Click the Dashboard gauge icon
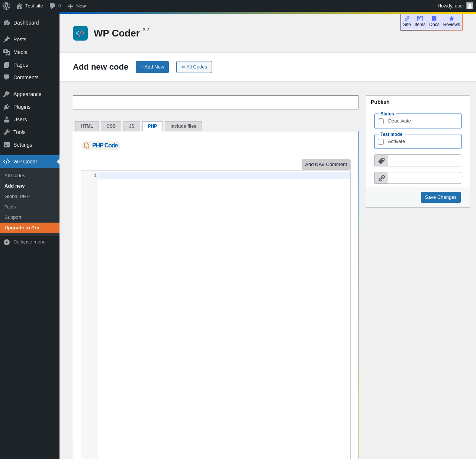 coord(7,23)
